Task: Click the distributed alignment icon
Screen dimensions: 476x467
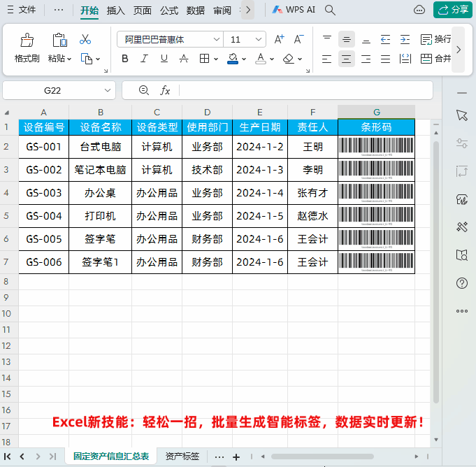Action: 405,59
